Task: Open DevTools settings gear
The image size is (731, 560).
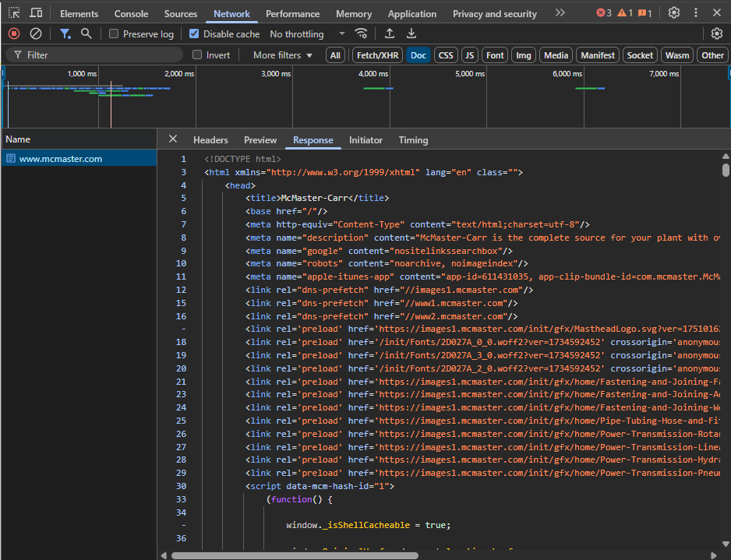Action: pyautogui.click(x=673, y=12)
